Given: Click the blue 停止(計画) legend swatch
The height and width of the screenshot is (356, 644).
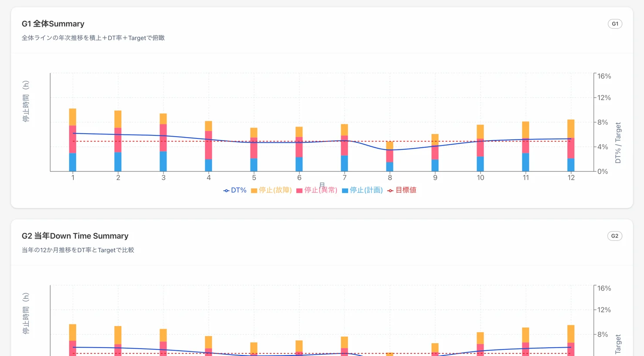Looking at the screenshot, I should click(x=345, y=191).
